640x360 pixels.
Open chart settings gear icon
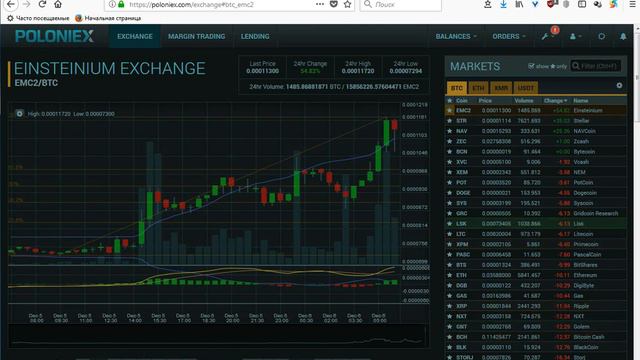tap(19, 113)
